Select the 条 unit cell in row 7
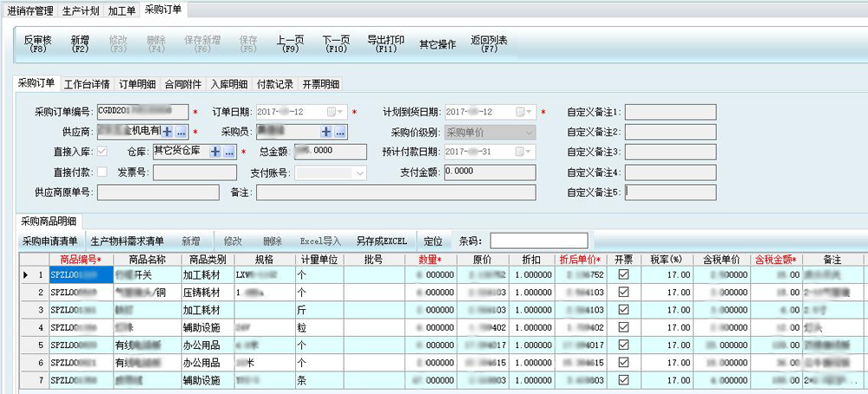868x394 pixels. (319, 381)
